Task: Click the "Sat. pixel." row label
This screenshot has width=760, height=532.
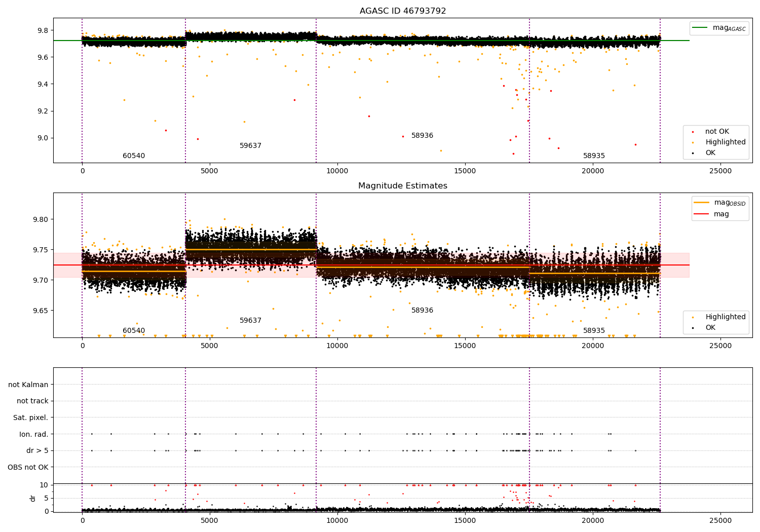Action: [x=31, y=418]
